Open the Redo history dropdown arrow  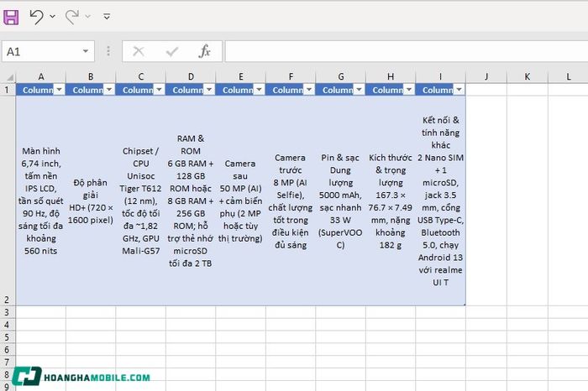pyautogui.click(x=87, y=16)
